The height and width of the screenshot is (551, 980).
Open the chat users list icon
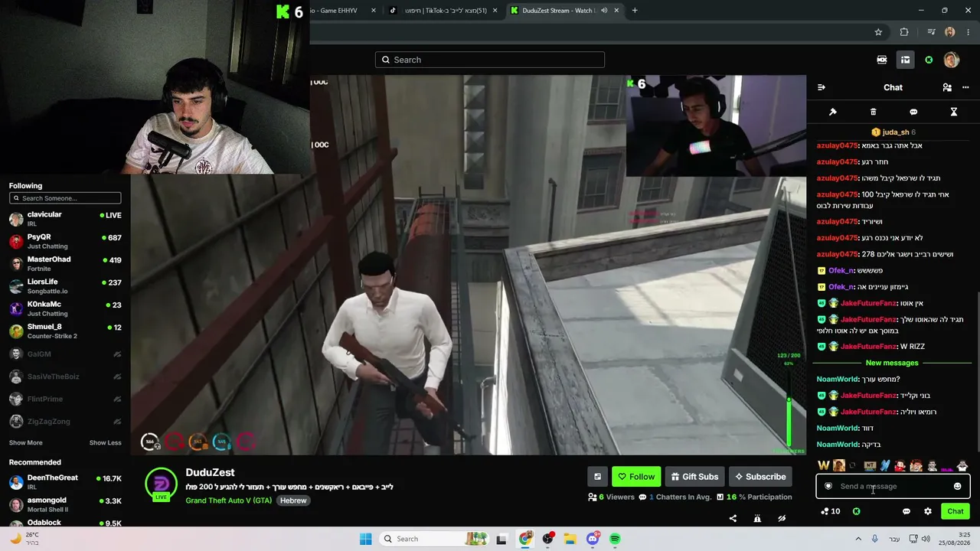tap(947, 87)
